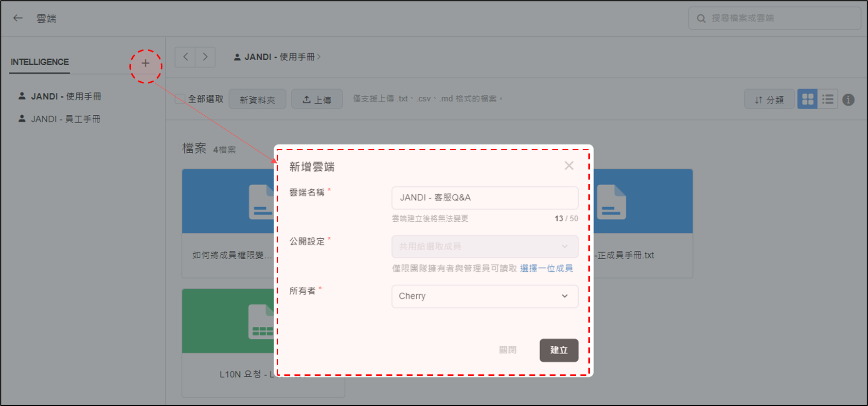Click the 4檔案 file count
Viewport: 868px width, 406px height.
[x=224, y=150]
